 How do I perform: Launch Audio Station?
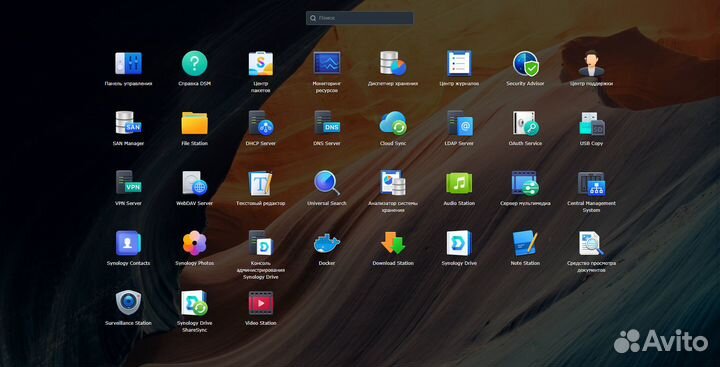(x=459, y=183)
